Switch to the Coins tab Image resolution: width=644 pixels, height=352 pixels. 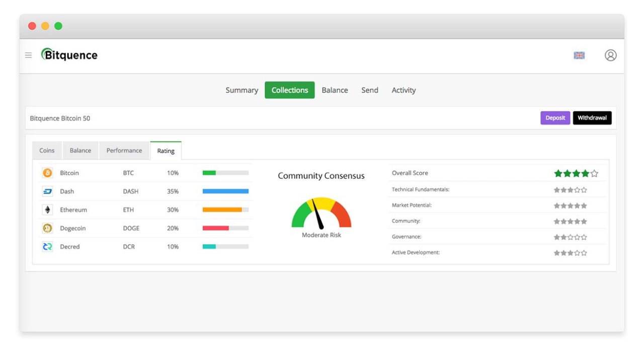tap(47, 151)
